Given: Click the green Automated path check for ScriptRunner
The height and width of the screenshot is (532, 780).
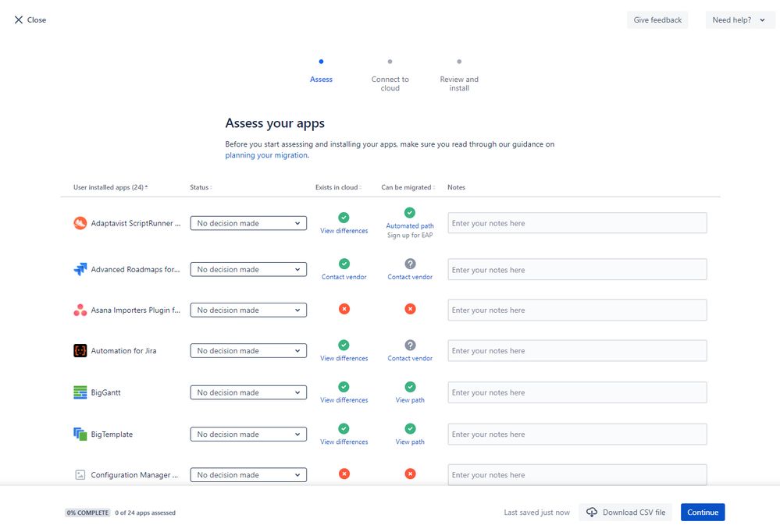Looking at the screenshot, I should click(409, 211).
